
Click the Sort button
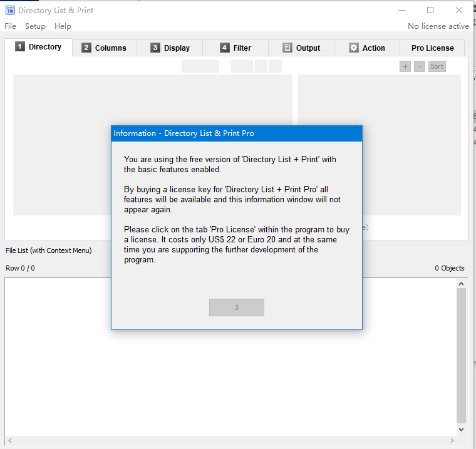tap(437, 66)
